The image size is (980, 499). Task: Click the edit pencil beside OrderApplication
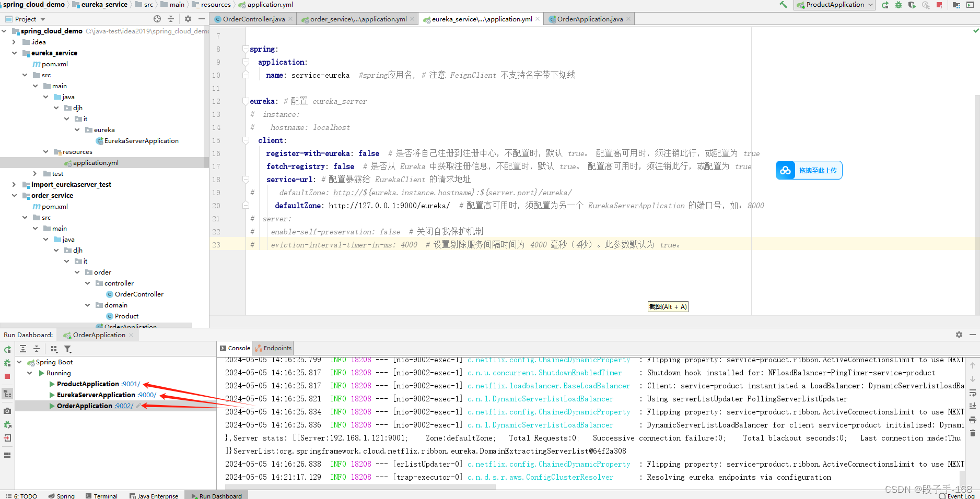tap(138, 406)
